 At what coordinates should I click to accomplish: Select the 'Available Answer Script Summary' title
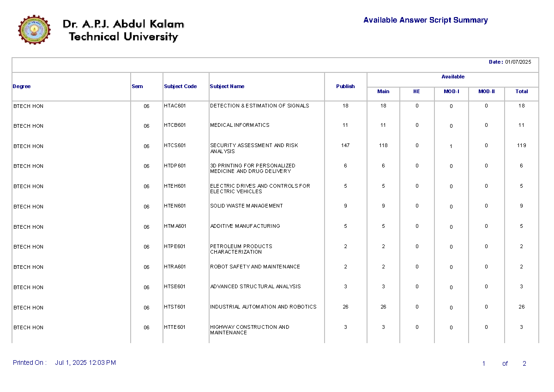[x=425, y=20]
